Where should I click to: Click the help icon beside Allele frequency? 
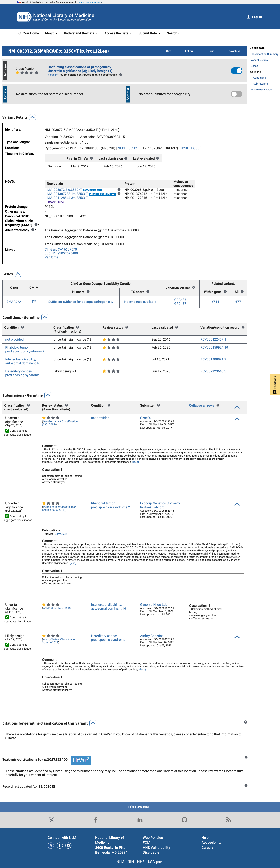[x=33, y=230]
